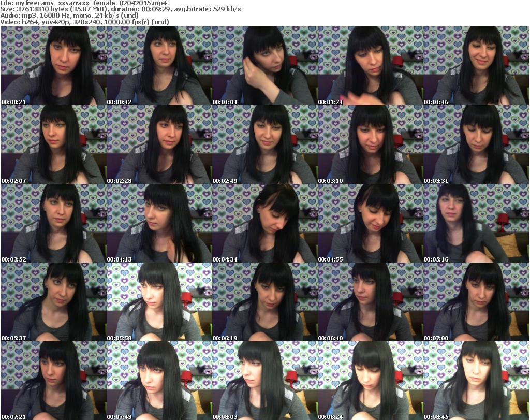Image resolution: width=530 pixels, height=420 pixels.
Task: Choose the thumbnail frame stamped 00:08:03
Action: click(264, 381)
